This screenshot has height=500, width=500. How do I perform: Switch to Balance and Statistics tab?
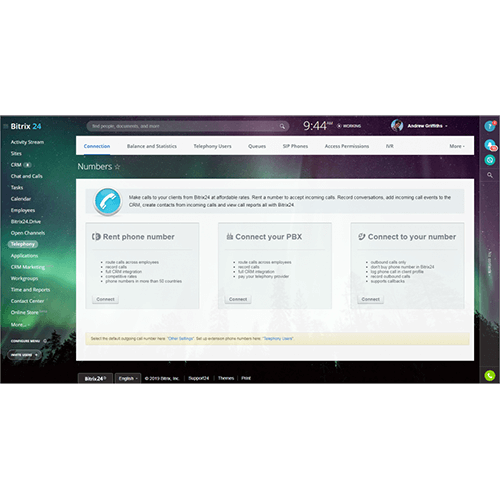point(152,146)
